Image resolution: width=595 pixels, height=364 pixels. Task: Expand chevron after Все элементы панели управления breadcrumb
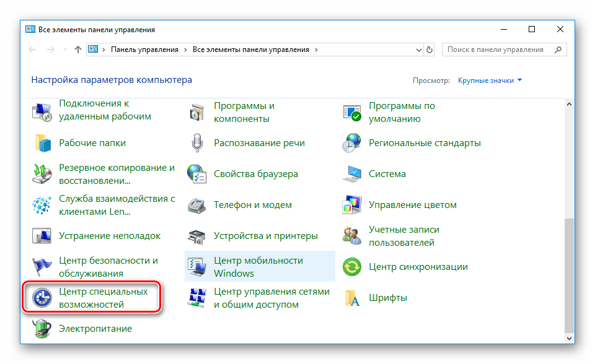(316, 50)
